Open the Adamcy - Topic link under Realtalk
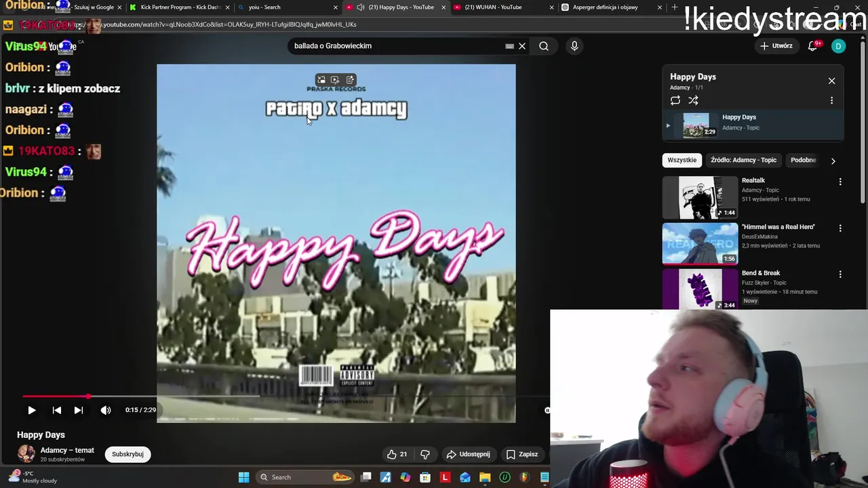The width and height of the screenshot is (868, 488). coord(760,190)
